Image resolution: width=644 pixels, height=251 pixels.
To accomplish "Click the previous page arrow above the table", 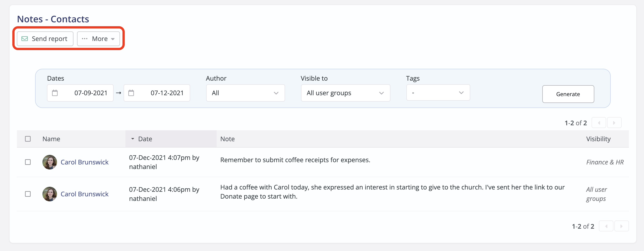I will click(599, 122).
